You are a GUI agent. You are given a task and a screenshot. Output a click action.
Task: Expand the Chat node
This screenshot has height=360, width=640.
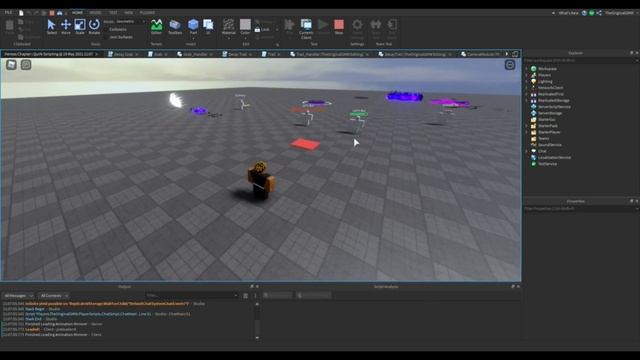pyautogui.click(x=527, y=151)
